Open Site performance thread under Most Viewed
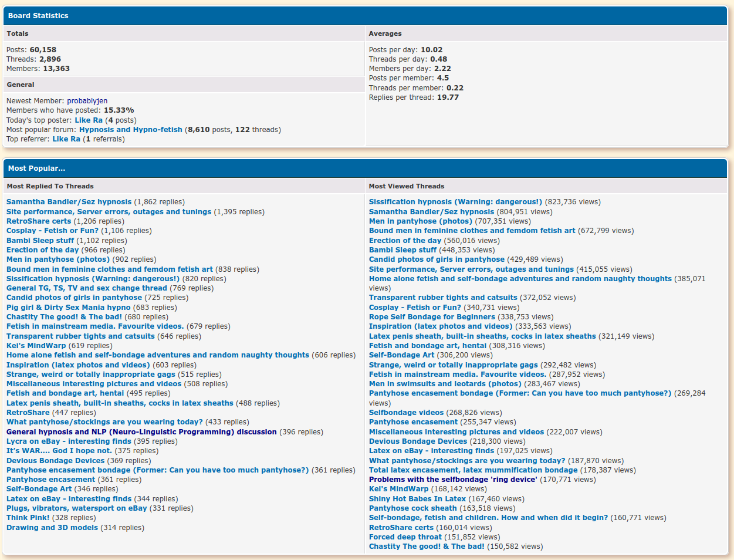Screen dimensions: 734x560 [x=471, y=269]
